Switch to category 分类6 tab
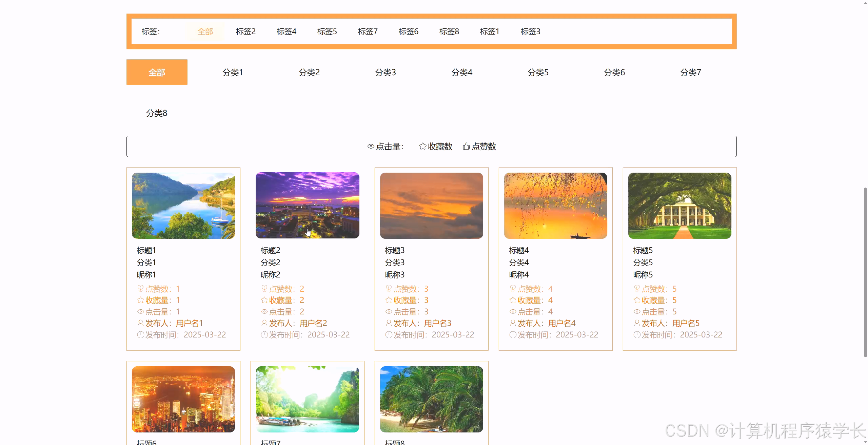Screen dimensions: 868x445 coord(614,72)
